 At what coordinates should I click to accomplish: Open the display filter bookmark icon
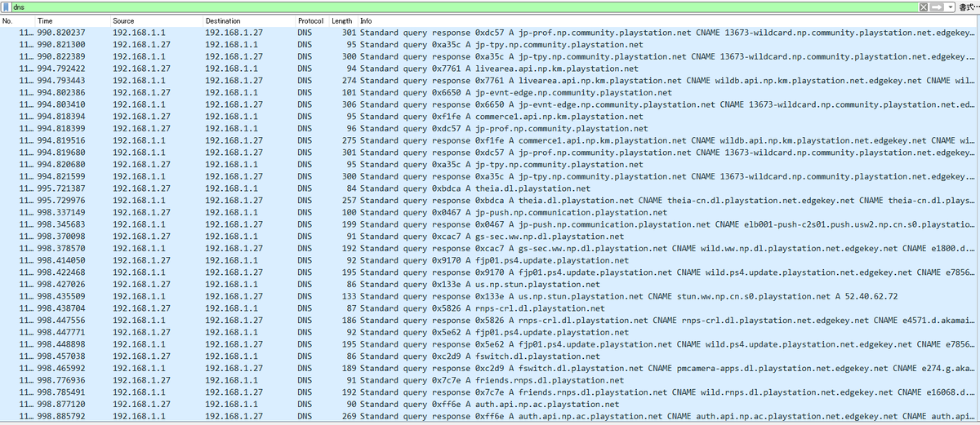coord(6,7)
